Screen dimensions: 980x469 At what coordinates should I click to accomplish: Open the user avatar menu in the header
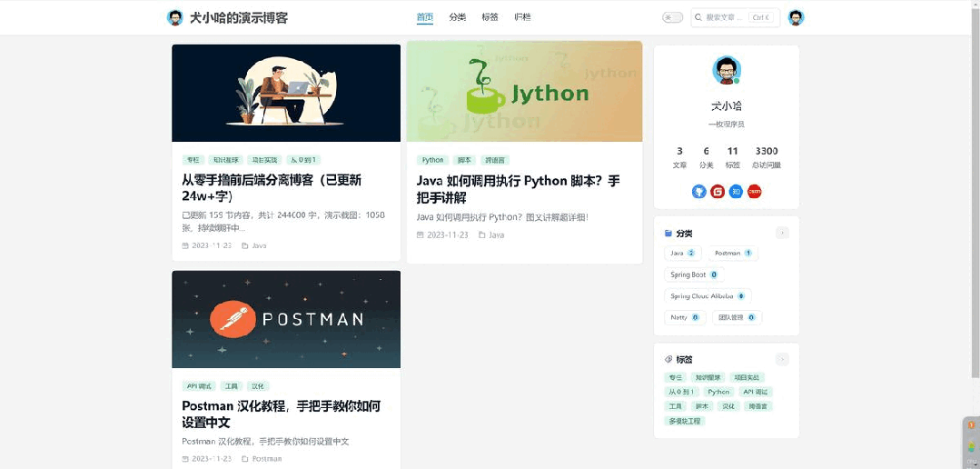pyautogui.click(x=796, y=17)
